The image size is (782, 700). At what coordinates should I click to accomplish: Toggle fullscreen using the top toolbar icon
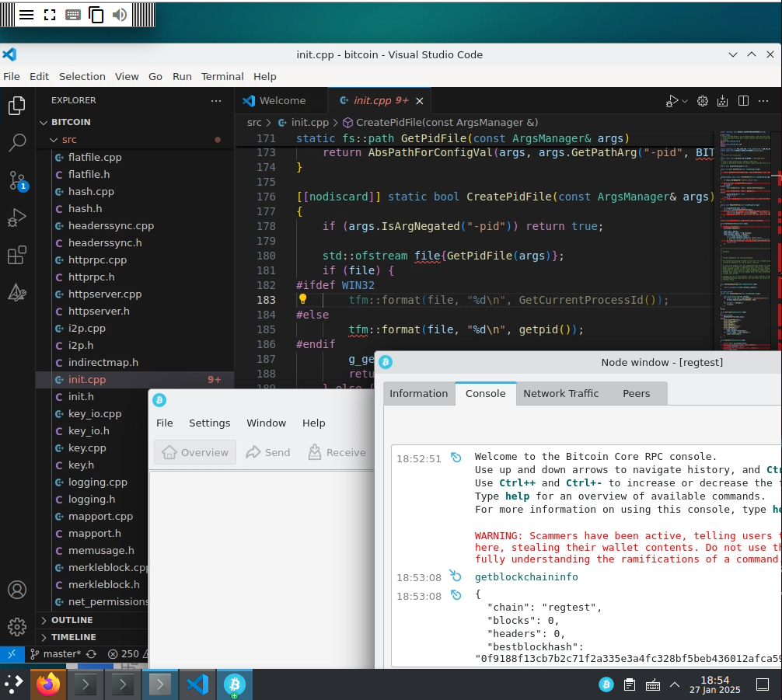click(x=50, y=15)
